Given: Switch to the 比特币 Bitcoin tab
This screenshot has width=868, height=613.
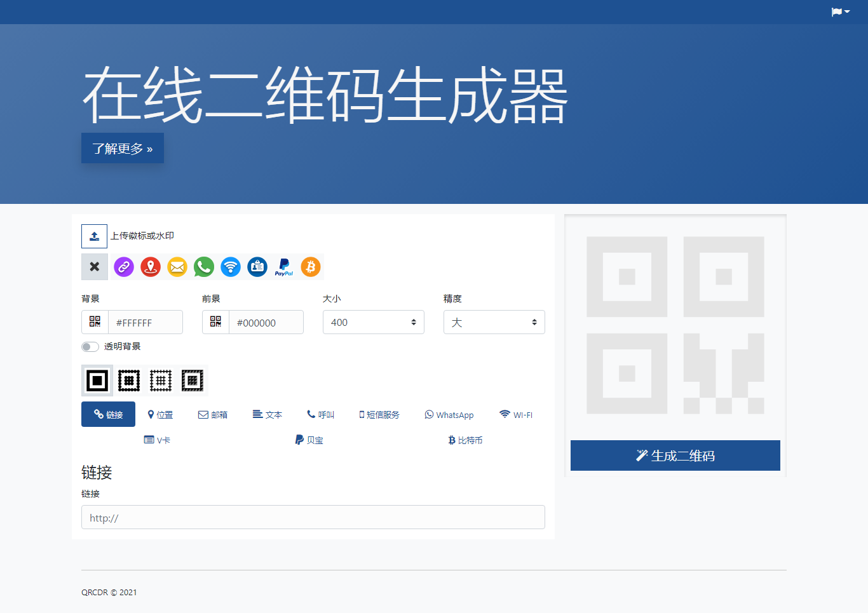Looking at the screenshot, I should [x=465, y=440].
